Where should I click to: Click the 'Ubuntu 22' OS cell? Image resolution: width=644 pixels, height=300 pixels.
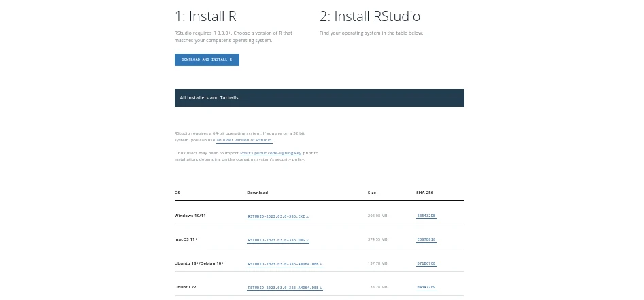pos(185,287)
